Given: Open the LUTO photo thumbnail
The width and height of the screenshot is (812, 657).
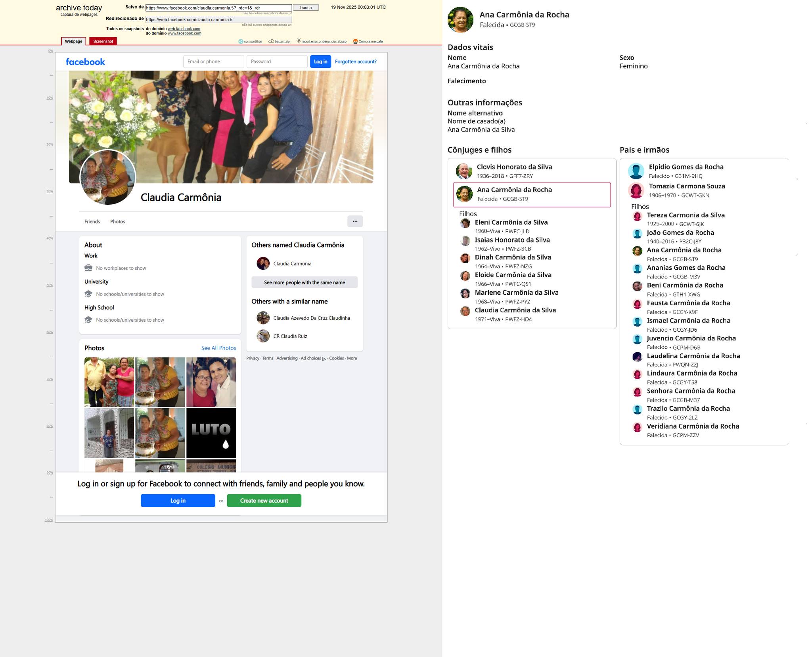Looking at the screenshot, I should pos(211,433).
